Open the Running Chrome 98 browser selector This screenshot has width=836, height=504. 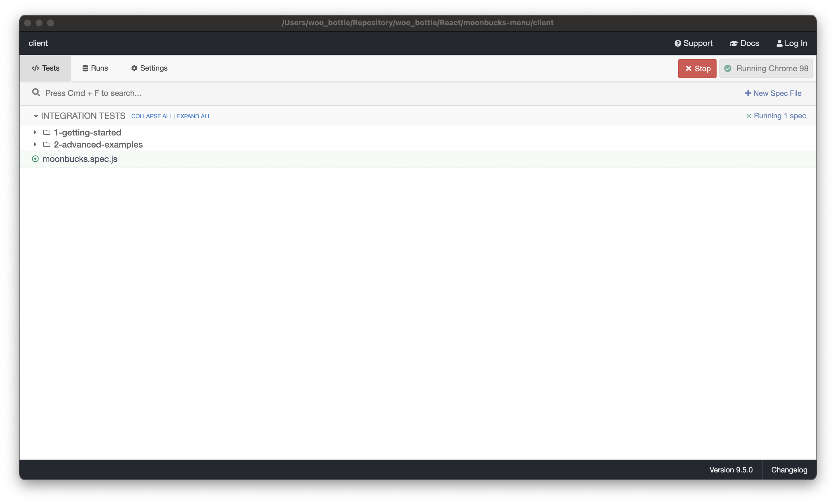click(766, 69)
